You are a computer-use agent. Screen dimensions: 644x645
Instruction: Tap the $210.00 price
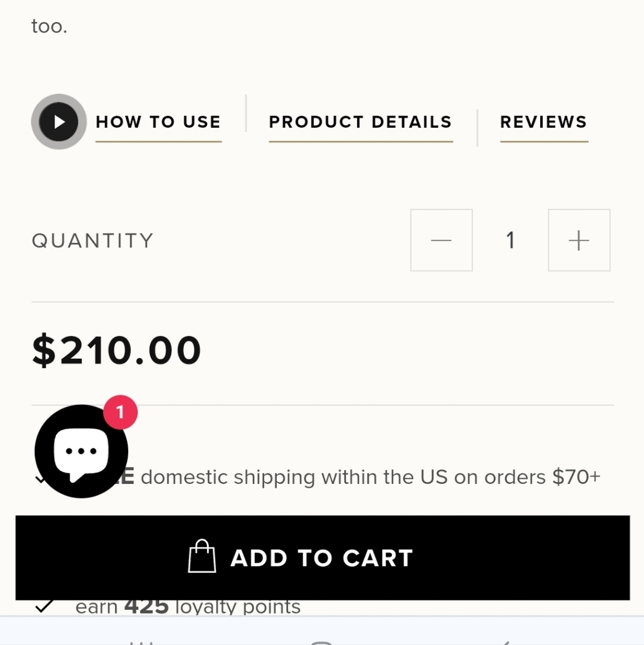tap(117, 350)
